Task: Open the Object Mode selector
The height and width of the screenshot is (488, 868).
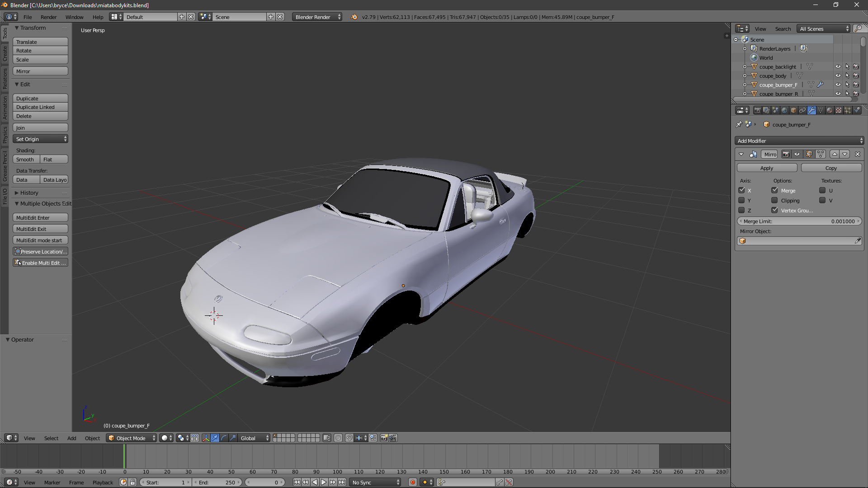Action: click(x=132, y=438)
